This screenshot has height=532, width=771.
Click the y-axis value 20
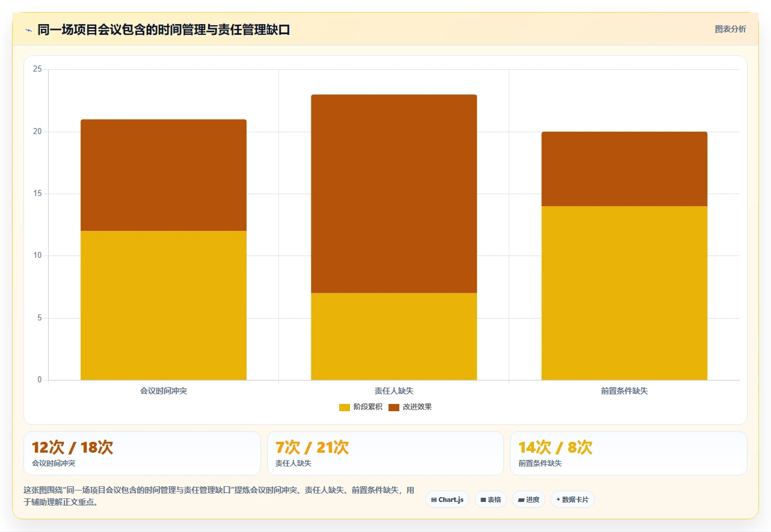(37, 132)
